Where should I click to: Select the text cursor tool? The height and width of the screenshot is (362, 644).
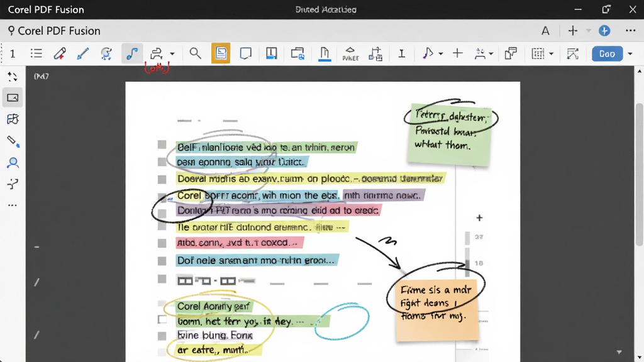402,53
